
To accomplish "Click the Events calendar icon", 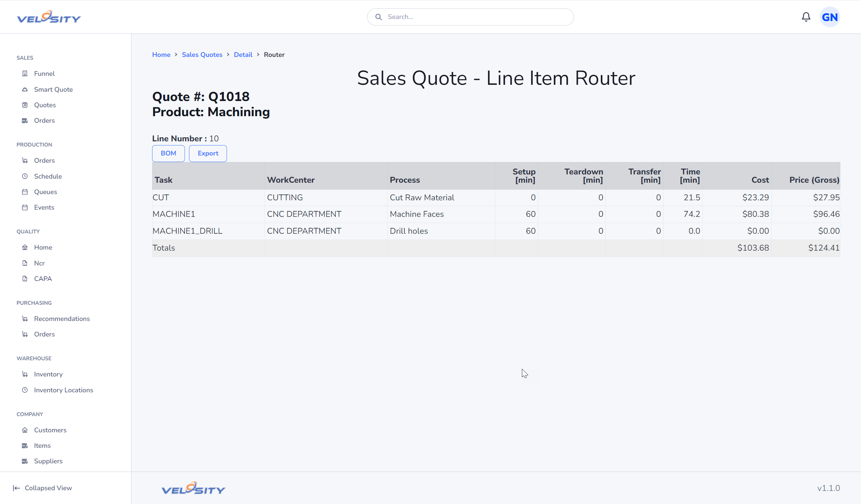I will tap(25, 207).
